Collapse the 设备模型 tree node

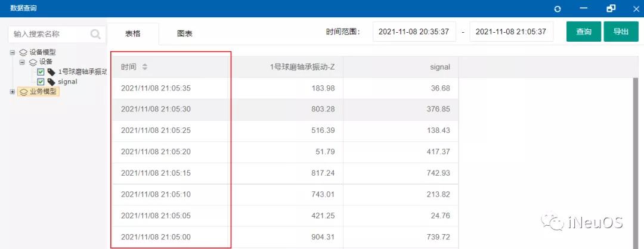13,52
